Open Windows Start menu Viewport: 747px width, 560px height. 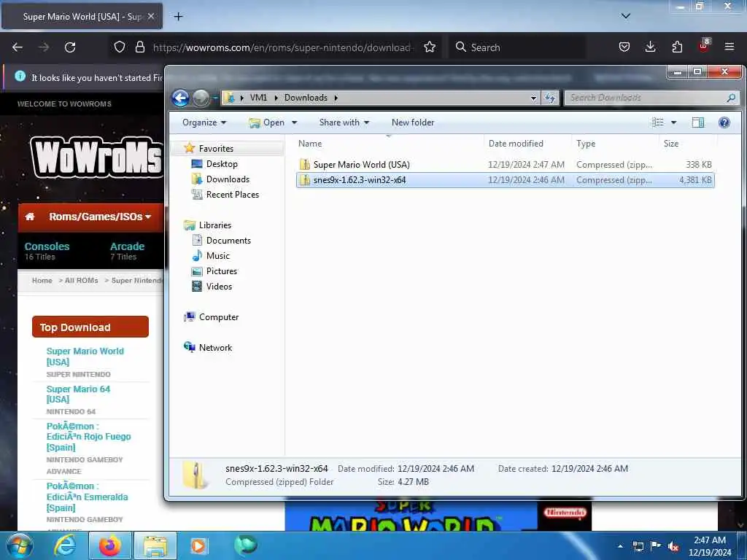click(19, 545)
